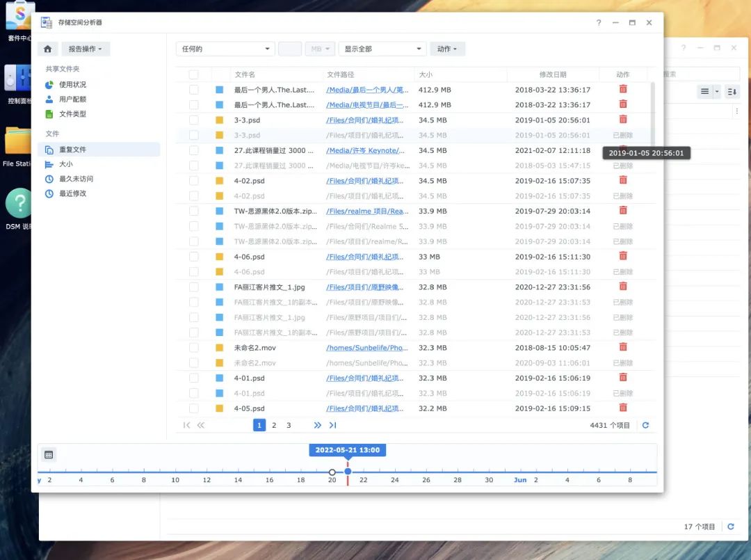Check the box for 4-06.psd first row

tap(193, 256)
